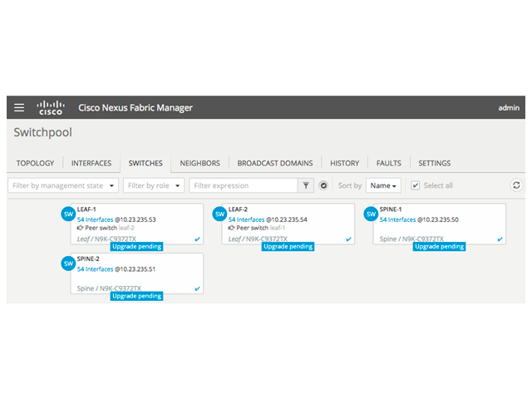This screenshot has width=532, height=399.
Task: Click the SPINE-1 SW badge icon
Action: 371,214
